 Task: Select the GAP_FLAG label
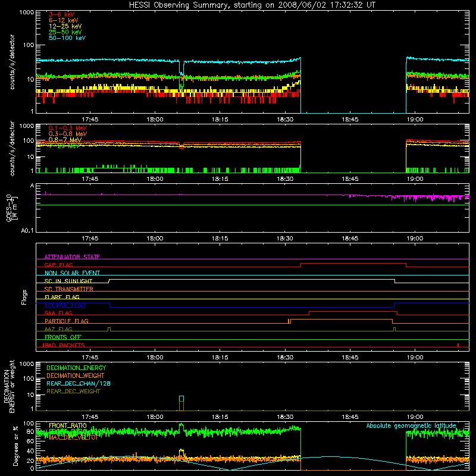point(58,265)
